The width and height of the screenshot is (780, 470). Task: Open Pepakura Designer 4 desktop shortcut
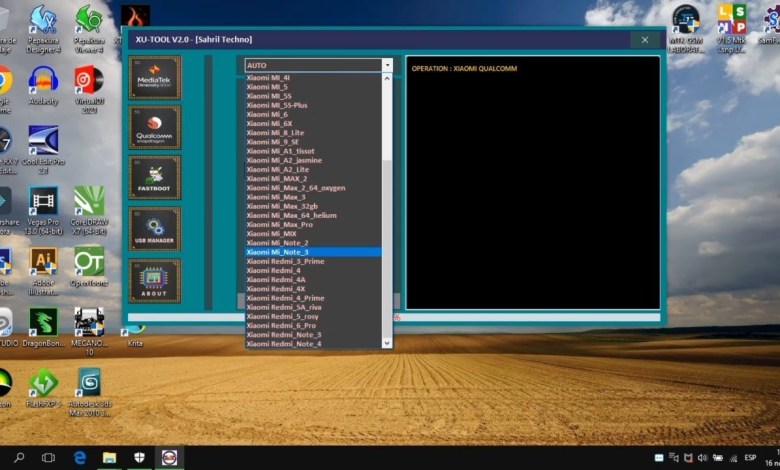click(x=43, y=29)
